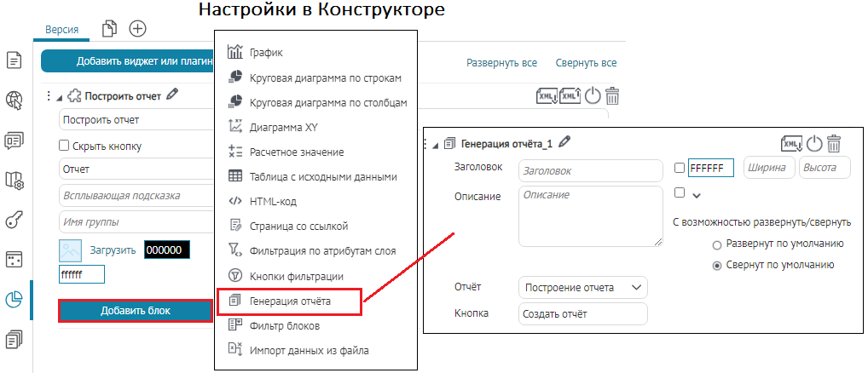Click the black 000000 color swatch
The image size is (868, 373).
166,250
